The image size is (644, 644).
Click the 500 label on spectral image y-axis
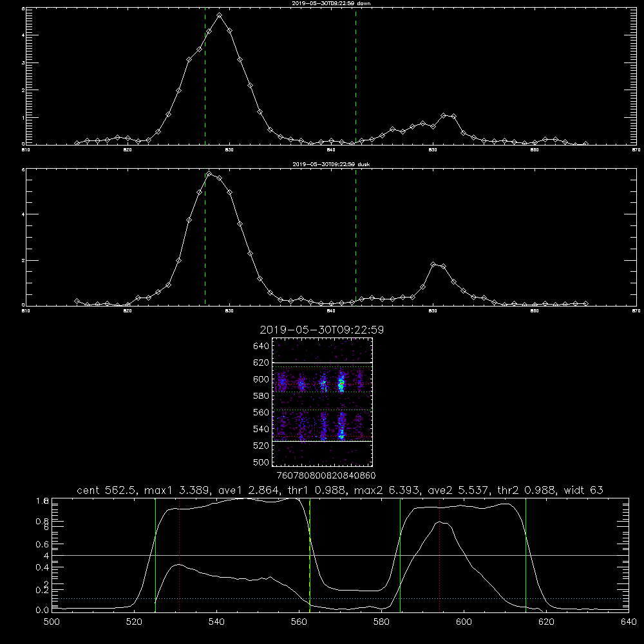point(261,462)
